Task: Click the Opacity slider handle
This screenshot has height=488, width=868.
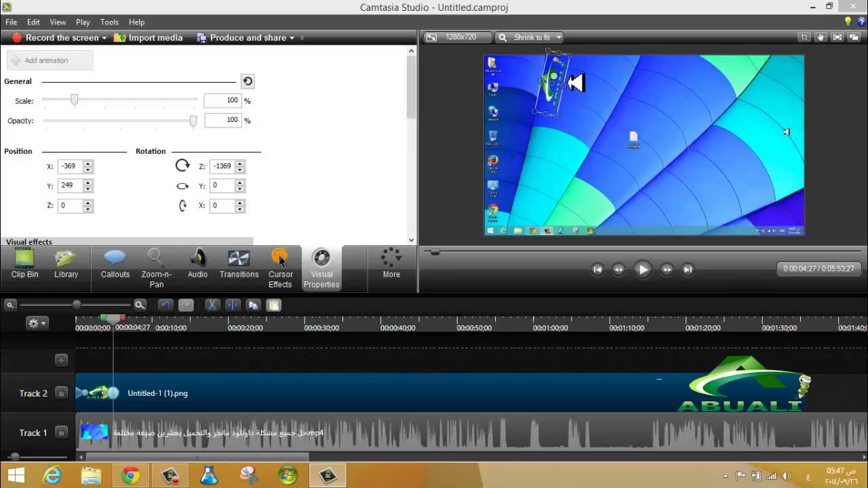Action: click(x=193, y=121)
